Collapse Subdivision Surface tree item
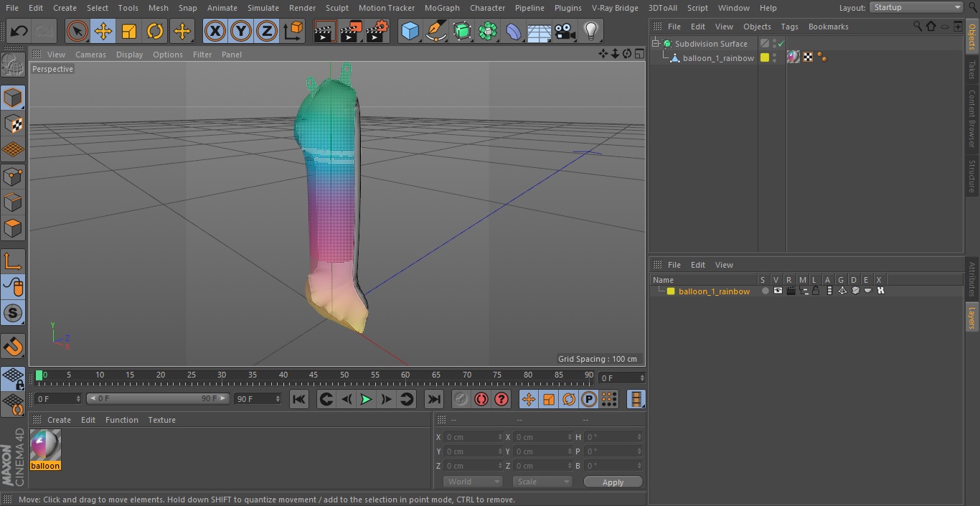This screenshot has width=980, height=506. click(655, 44)
